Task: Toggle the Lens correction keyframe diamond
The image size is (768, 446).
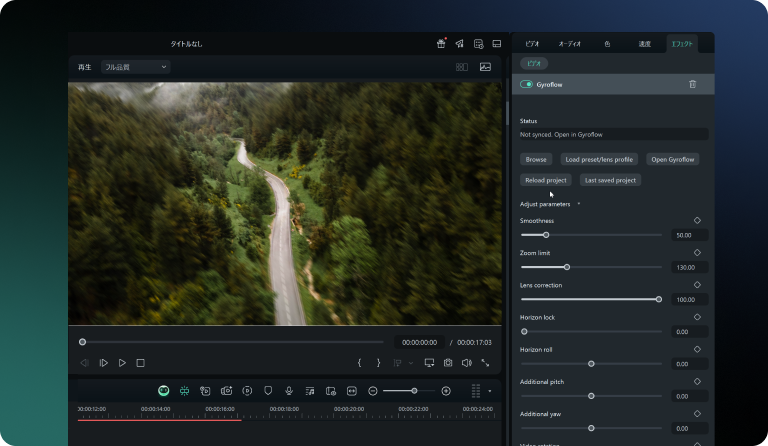Action: [x=697, y=285]
